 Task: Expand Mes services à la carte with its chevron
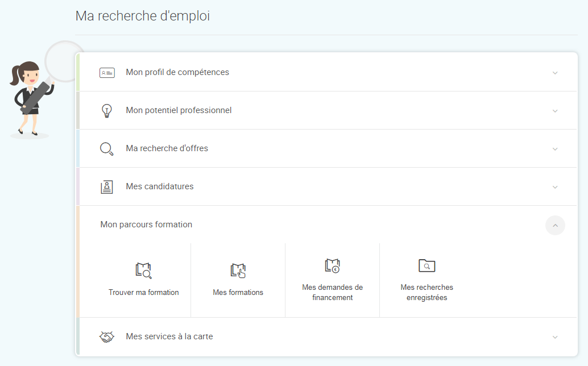click(555, 337)
